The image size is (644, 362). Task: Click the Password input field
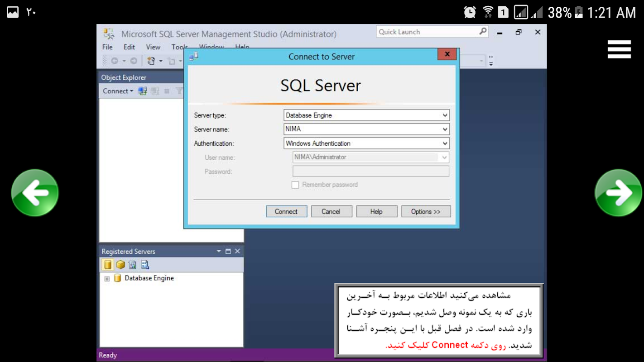371,171
